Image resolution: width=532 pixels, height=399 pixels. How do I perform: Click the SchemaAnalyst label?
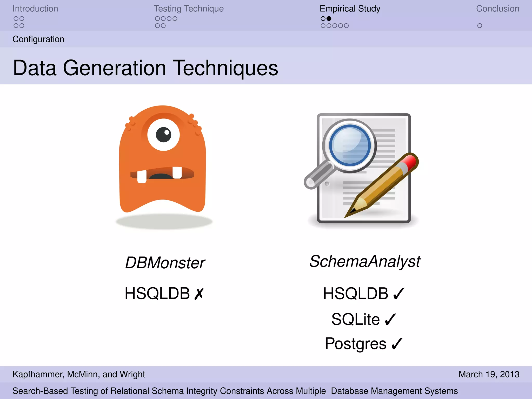[365, 261]
